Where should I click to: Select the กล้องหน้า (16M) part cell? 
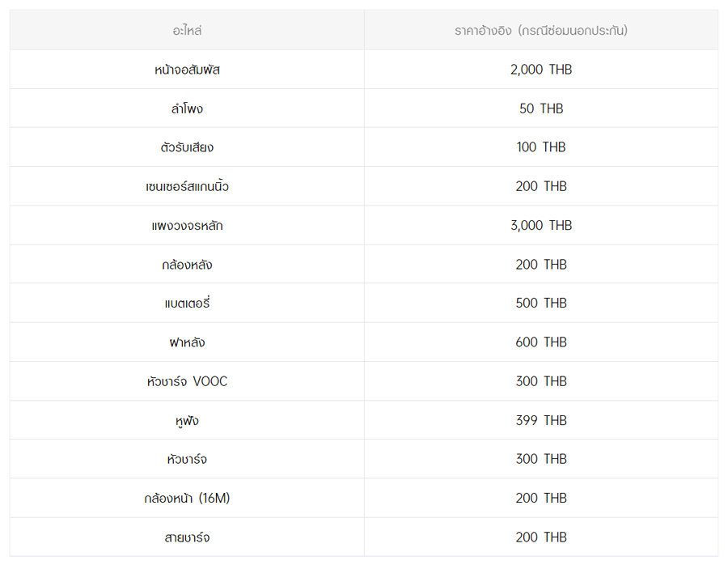coord(187,499)
